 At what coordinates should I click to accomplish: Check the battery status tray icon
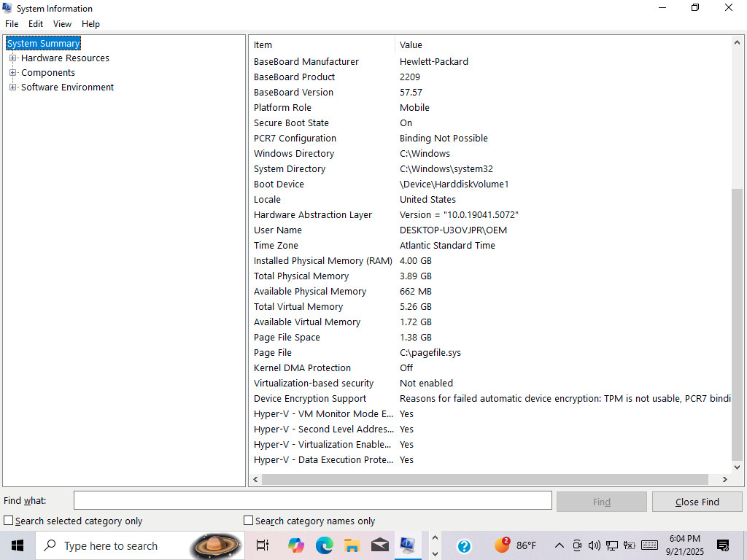tap(630, 545)
